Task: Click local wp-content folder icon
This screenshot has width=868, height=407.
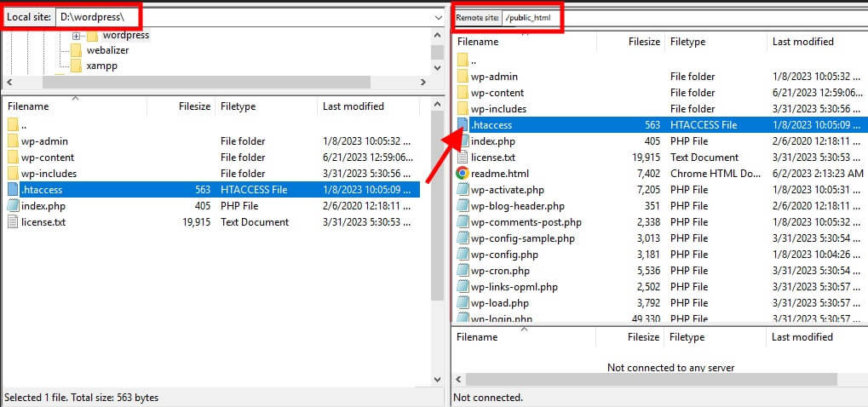Action: coord(13,157)
